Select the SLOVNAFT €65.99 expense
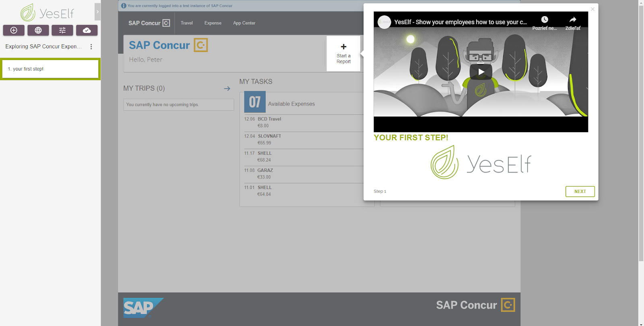644x326 pixels. (x=303, y=139)
